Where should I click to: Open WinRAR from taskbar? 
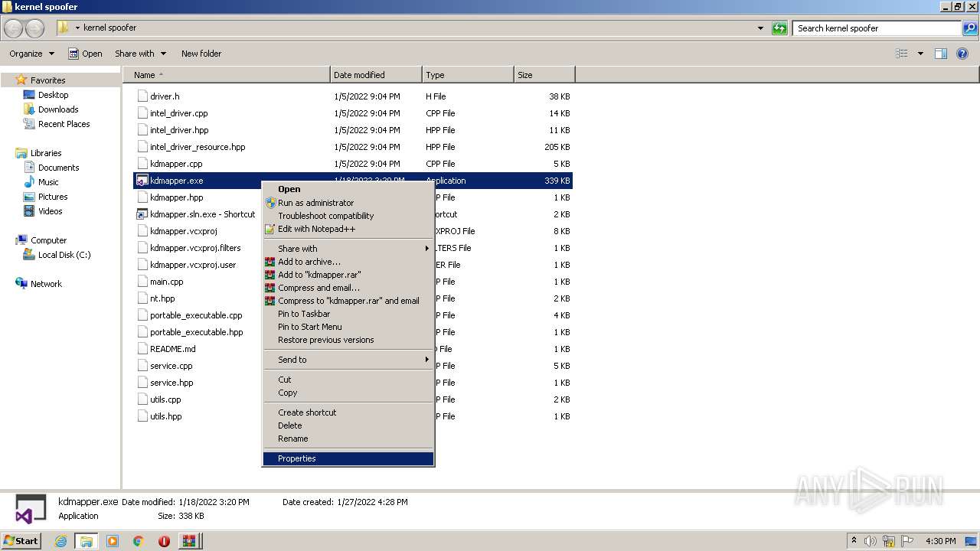point(189,541)
